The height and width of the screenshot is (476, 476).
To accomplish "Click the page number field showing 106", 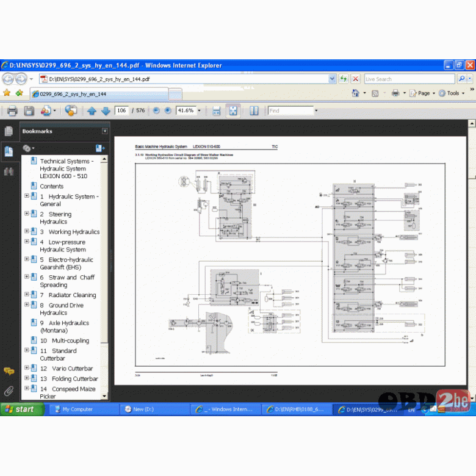I will (121, 110).
